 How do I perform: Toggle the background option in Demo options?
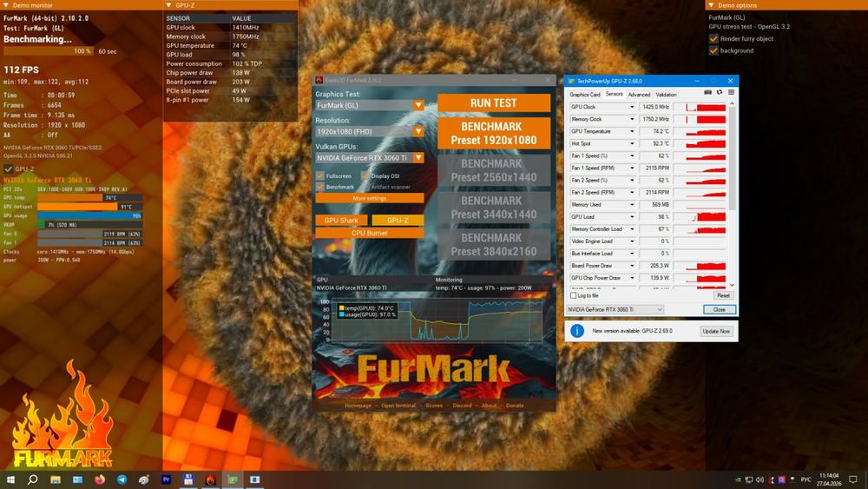[x=713, y=50]
